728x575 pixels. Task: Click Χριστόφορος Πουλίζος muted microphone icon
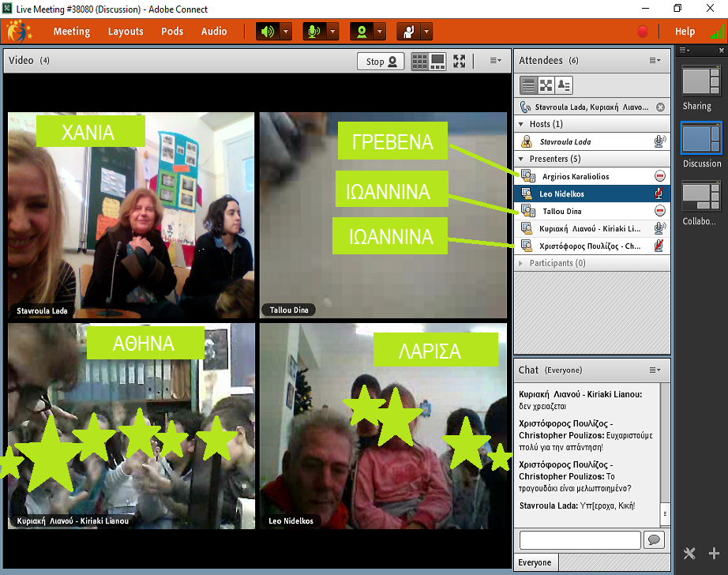[x=659, y=246]
